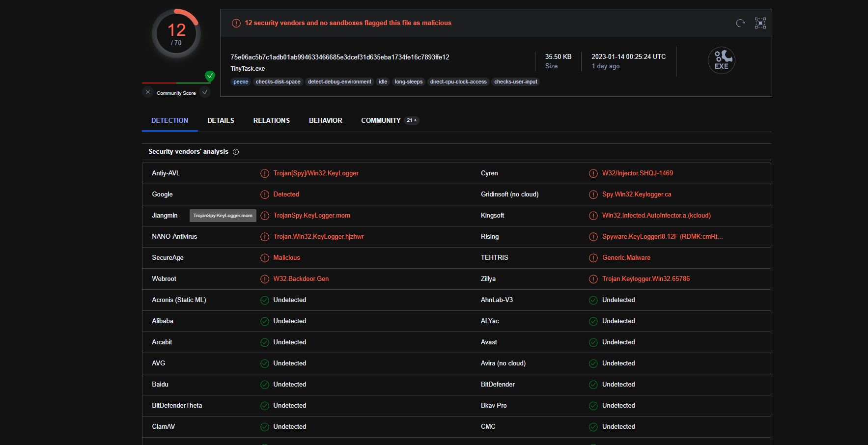Click the detect-debug-environment tag

339,82
